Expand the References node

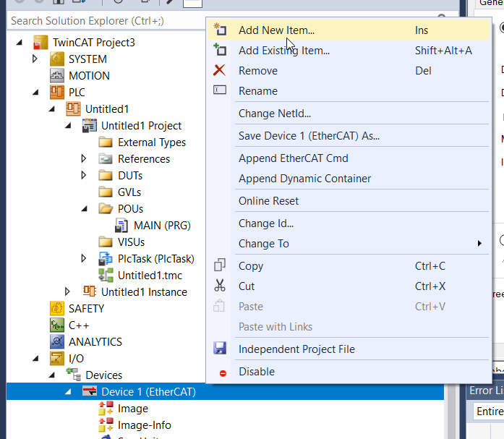(x=84, y=159)
